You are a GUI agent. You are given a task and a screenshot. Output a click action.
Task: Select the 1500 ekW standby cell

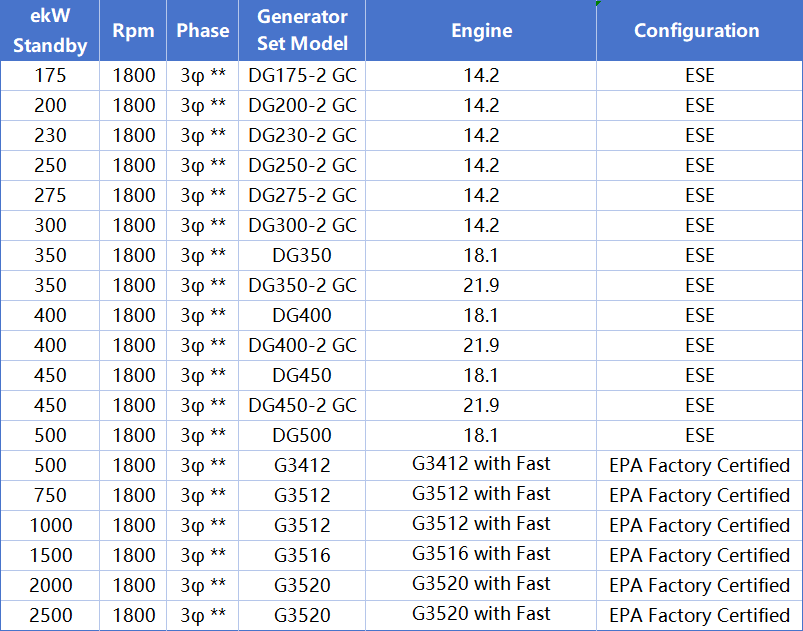coord(50,555)
